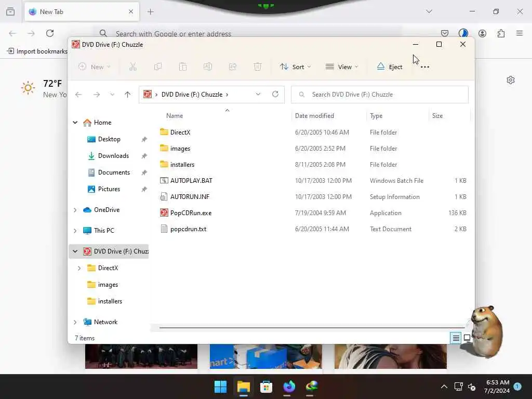Open browser extensions puzzle icon
532x399 pixels.
[x=501, y=33]
